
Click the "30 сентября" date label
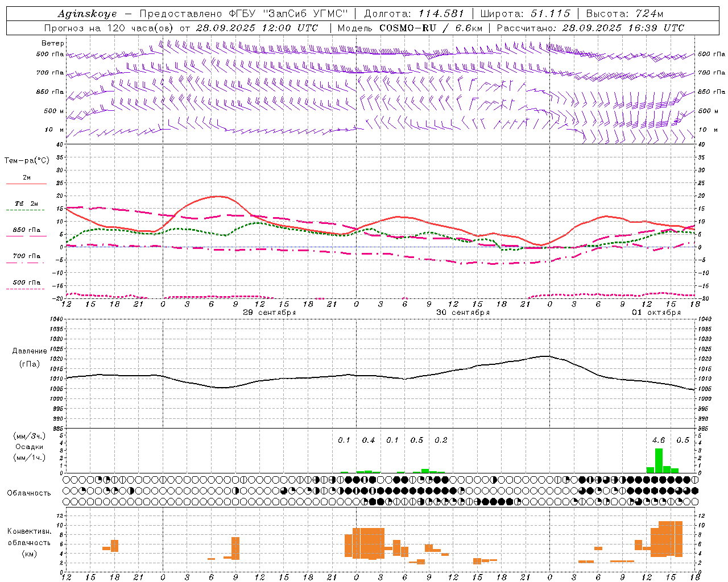coord(463,313)
